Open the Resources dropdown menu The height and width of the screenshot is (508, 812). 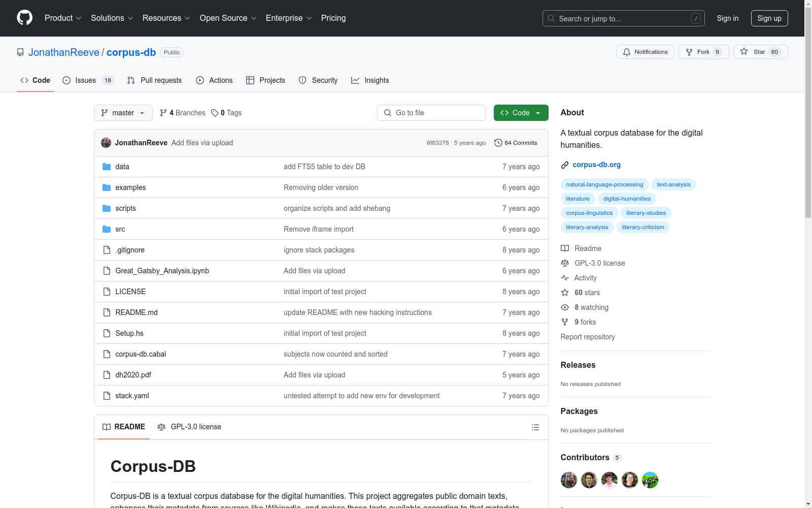[x=166, y=18]
